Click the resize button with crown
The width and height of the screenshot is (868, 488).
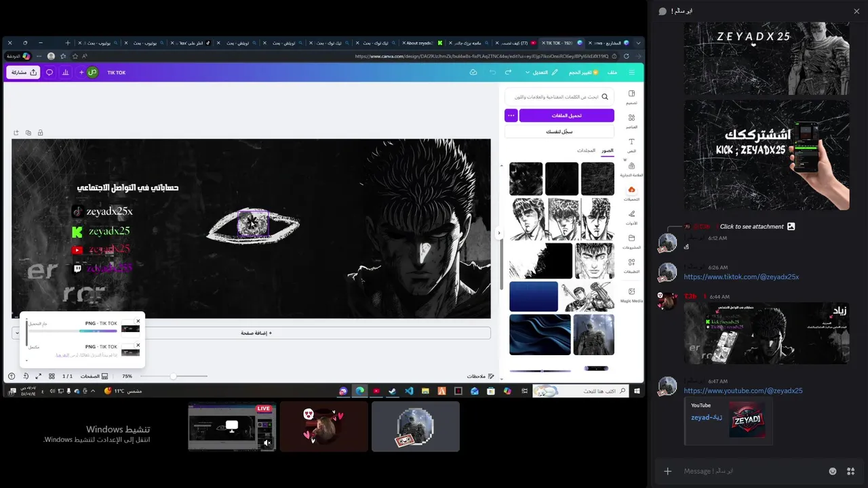[584, 72]
